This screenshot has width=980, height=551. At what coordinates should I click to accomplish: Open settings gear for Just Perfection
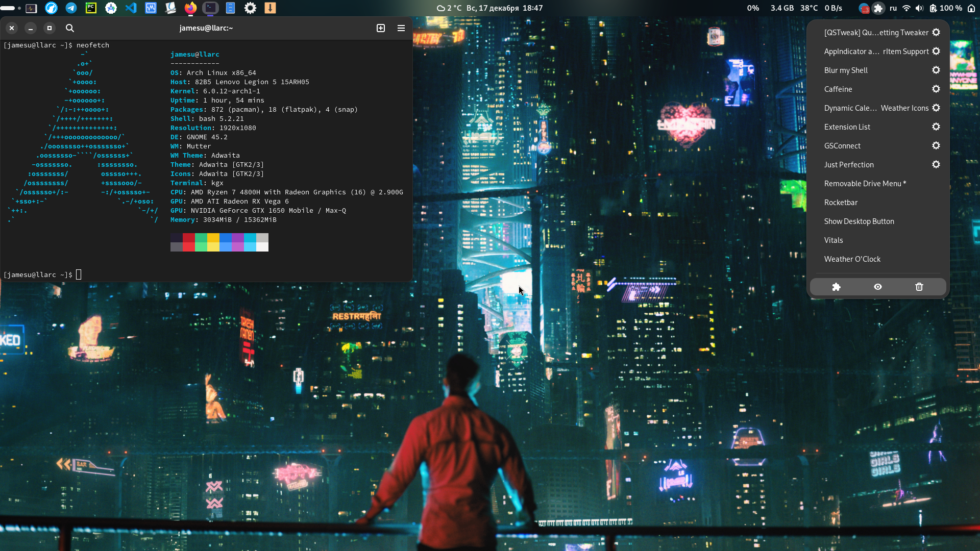(x=936, y=164)
